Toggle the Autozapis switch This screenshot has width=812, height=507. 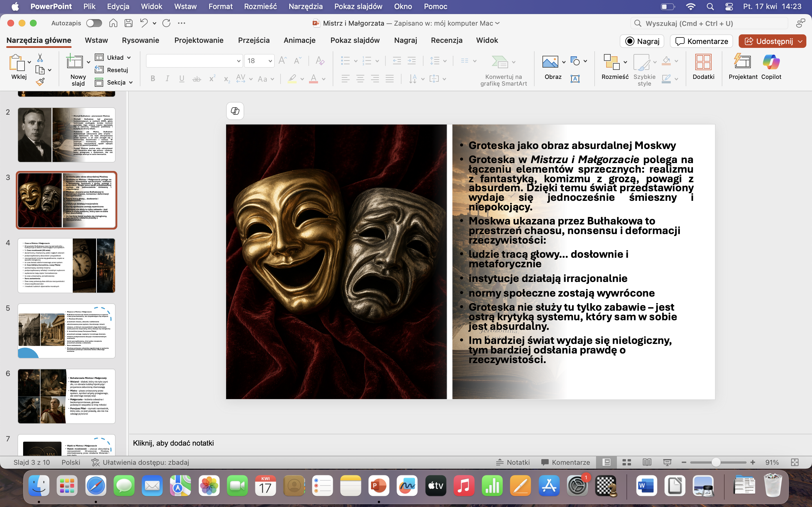tap(94, 23)
